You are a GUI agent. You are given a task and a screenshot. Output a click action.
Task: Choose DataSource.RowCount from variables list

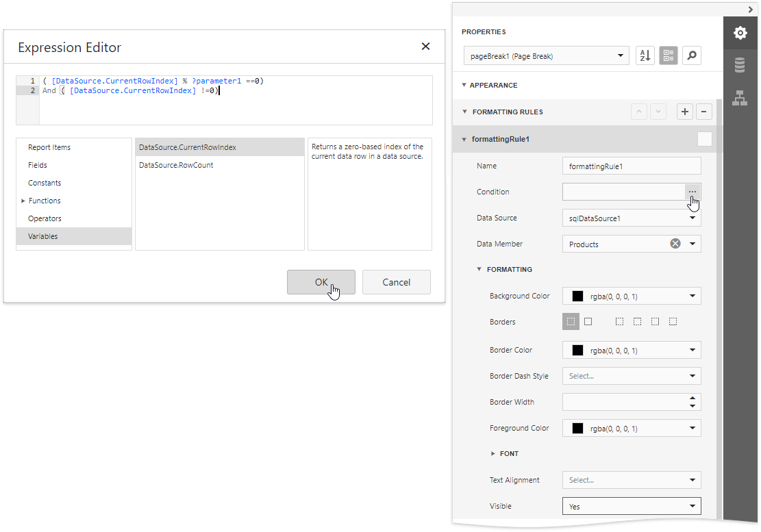176,165
